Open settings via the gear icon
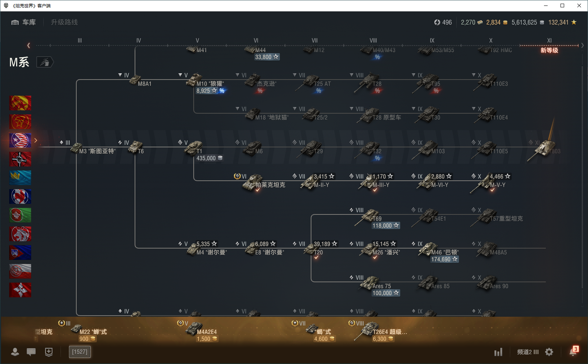Viewport: 588px width, 364px height. click(549, 352)
